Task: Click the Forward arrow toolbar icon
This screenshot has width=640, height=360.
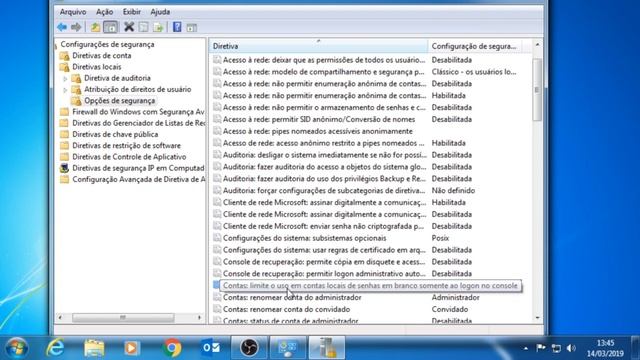Action: tap(76, 27)
